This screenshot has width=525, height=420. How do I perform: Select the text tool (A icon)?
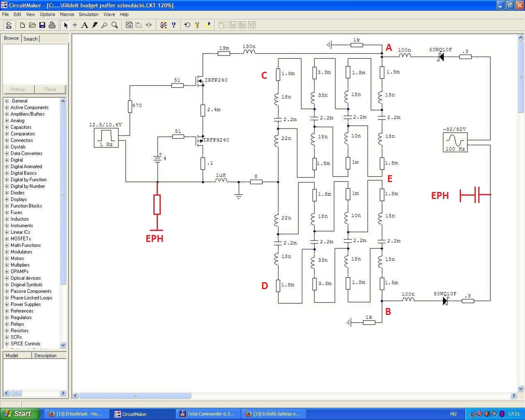[84, 25]
